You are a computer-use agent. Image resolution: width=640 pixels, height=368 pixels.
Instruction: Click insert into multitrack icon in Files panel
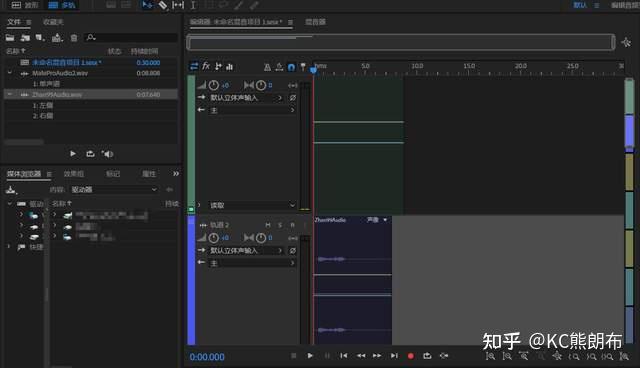57,38
